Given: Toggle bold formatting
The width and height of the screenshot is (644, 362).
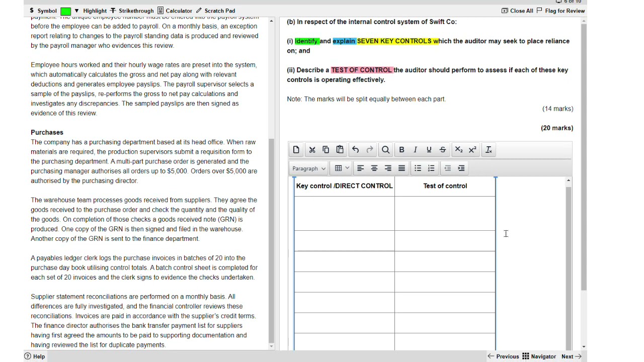Looking at the screenshot, I should click(x=401, y=150).
